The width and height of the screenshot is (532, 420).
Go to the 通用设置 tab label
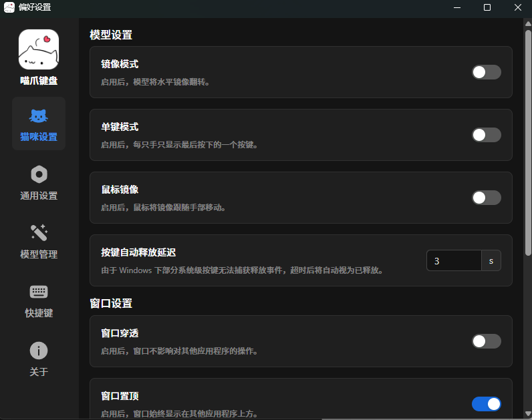coord(39,196)
